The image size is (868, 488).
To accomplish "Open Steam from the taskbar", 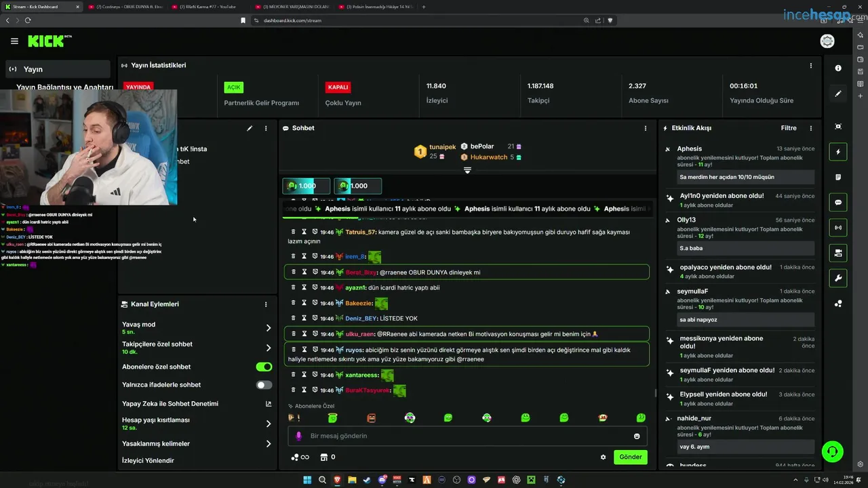I will 368,480.
